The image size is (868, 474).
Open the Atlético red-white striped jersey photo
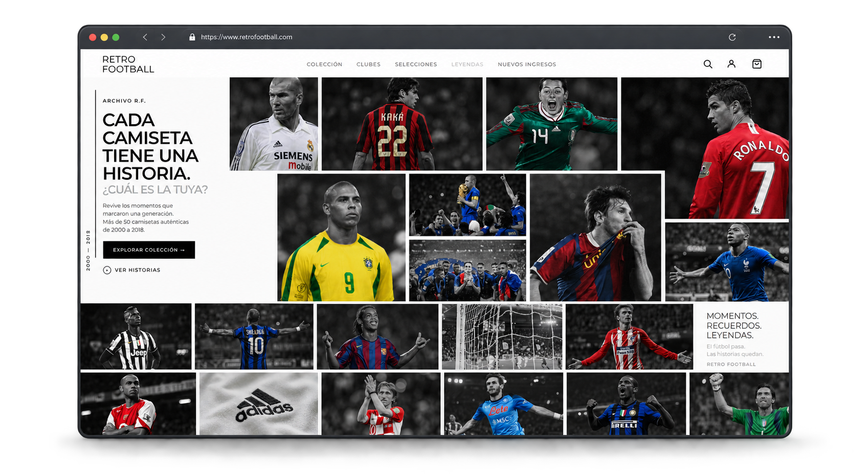click(x=629, y=336)
